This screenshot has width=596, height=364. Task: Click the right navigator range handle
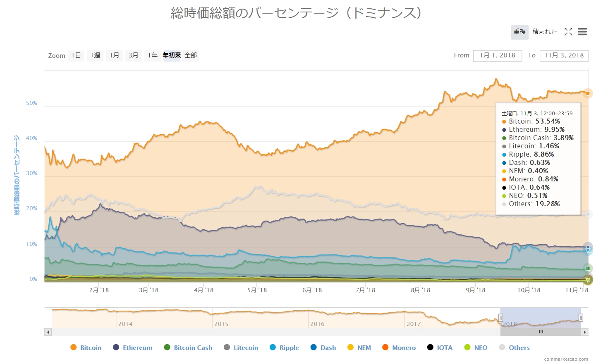(x=581, y=318)
